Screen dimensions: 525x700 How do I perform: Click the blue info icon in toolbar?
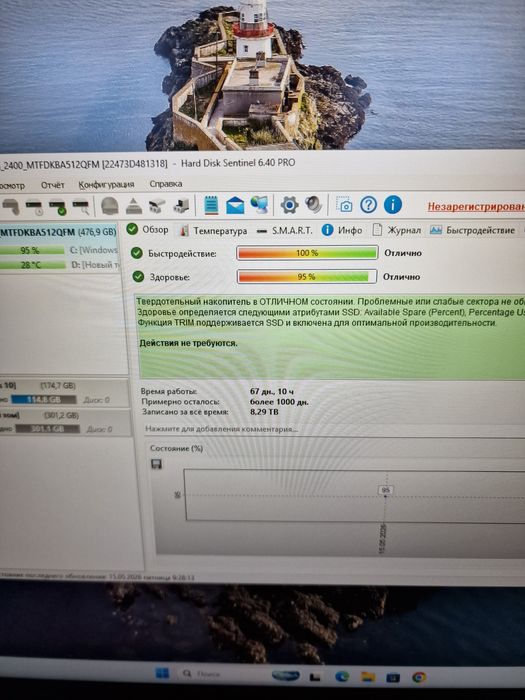tap(392, 205)
